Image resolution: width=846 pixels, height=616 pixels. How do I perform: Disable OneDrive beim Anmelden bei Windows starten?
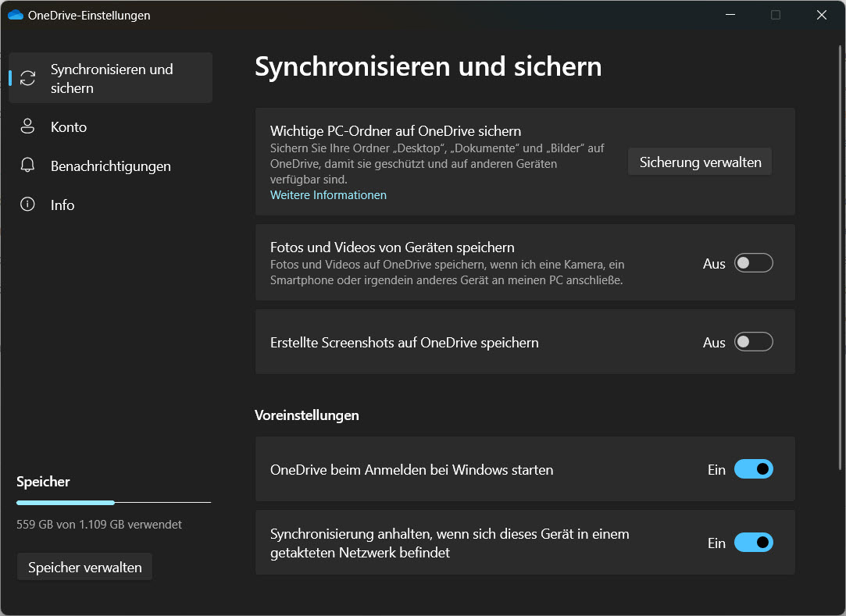point(753,469)
